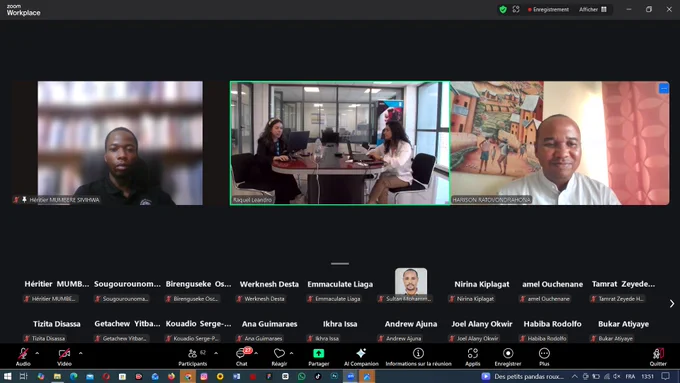
Task: Click the Kouadio Serge participant tile
Action: (198, 325)
